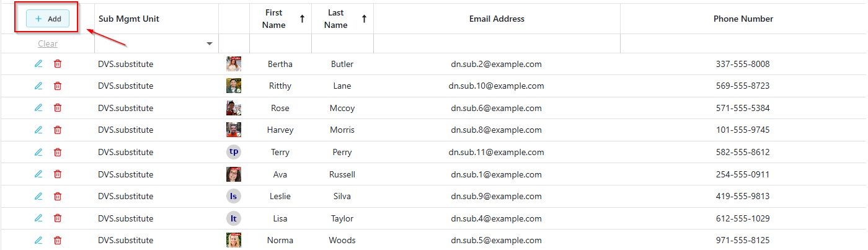Delete Harvey Morris with the trash icon
868x250 pixels.
[x=58, y=130]
